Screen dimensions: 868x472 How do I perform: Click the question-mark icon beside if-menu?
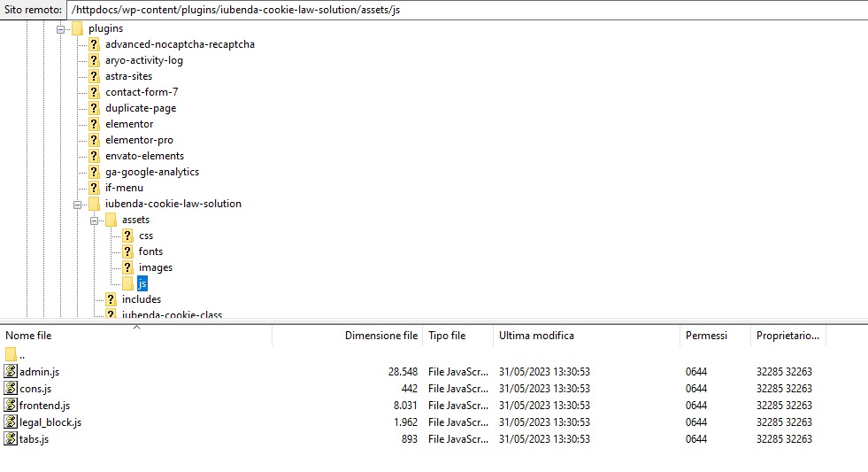(94, 188)
